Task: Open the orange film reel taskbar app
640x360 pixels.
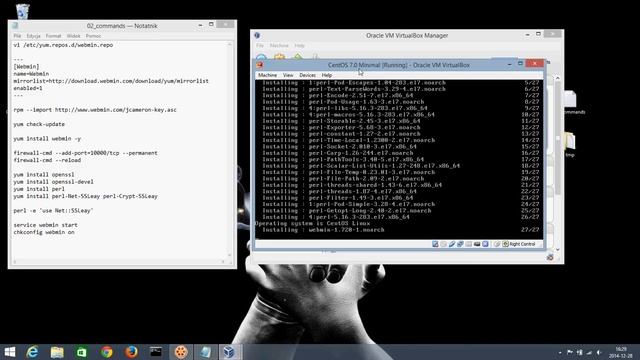Action: (x=180, y=352)
